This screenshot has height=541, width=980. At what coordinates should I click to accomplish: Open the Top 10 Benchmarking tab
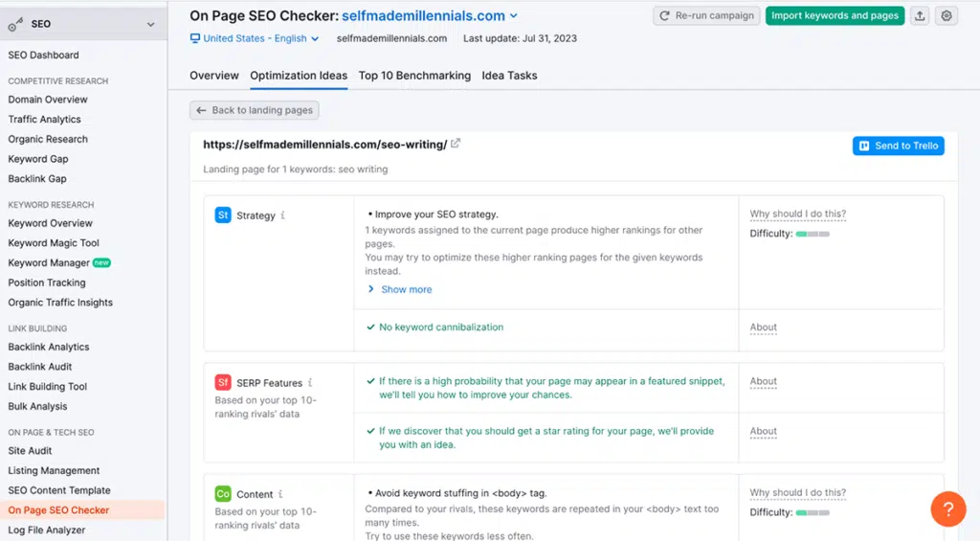point(414,76)
